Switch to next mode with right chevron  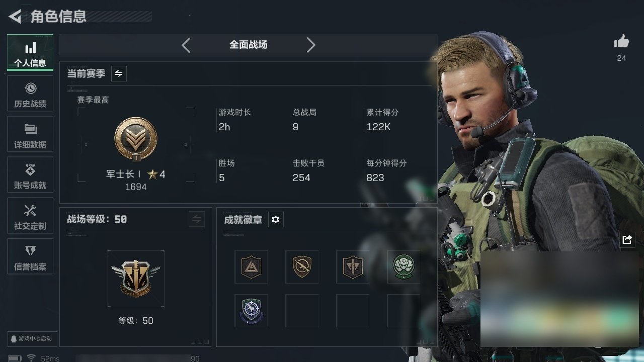(311, 45)
